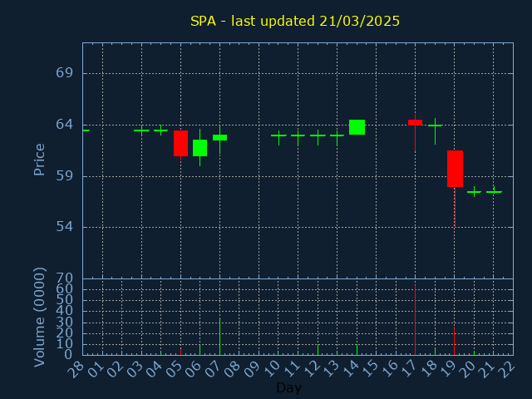Click the 'Day' axis title
This screenshot has height=399, width=532.
[288, 387]
